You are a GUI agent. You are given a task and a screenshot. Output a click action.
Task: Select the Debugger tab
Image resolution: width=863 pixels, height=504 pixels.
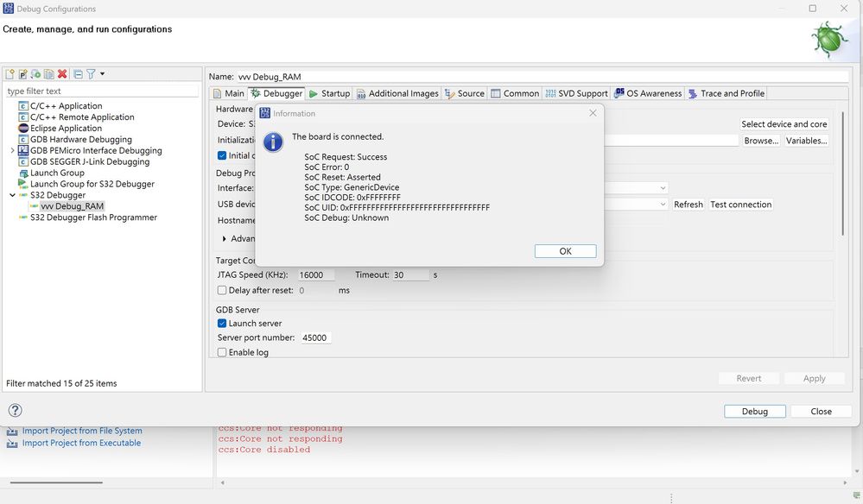pyautogui.click(x=276, y=93)
